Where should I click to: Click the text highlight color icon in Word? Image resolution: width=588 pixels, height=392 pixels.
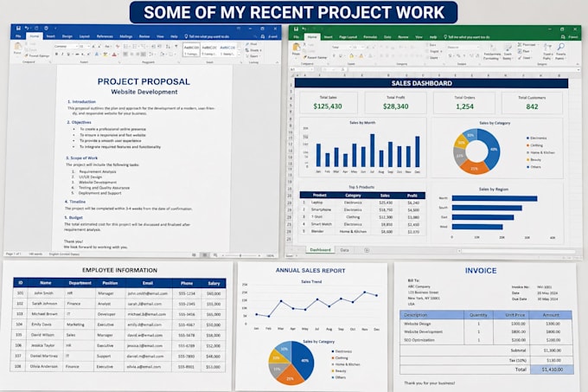105,55
